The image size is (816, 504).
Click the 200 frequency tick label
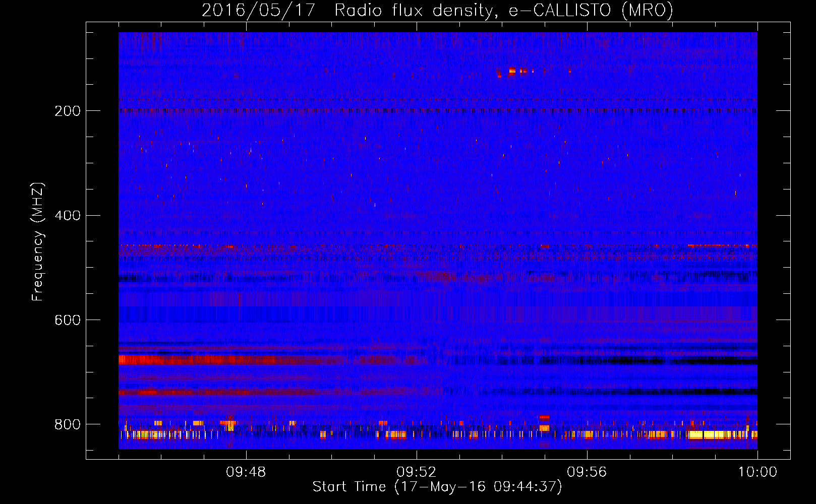pyautogui.click(x=68, y=111)
